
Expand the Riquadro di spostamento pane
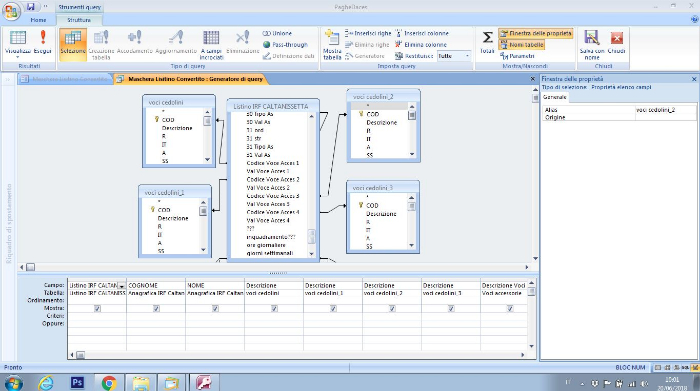click(x=8, y=79)
